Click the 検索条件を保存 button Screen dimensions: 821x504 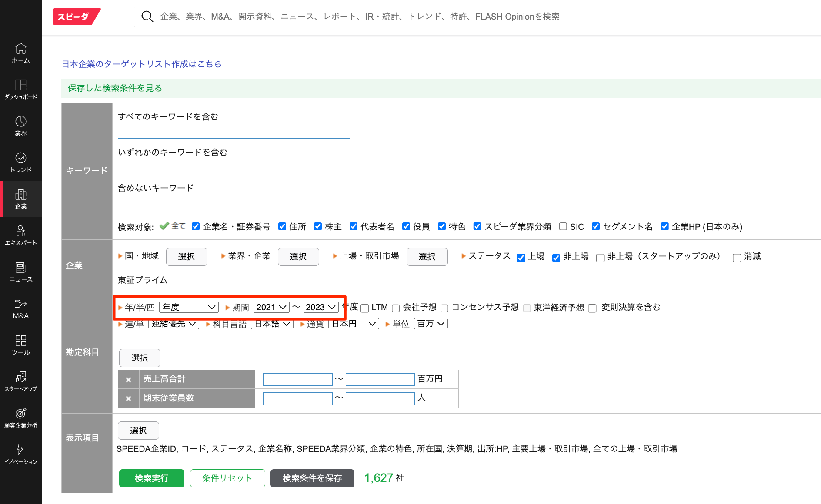click(312, 478)
